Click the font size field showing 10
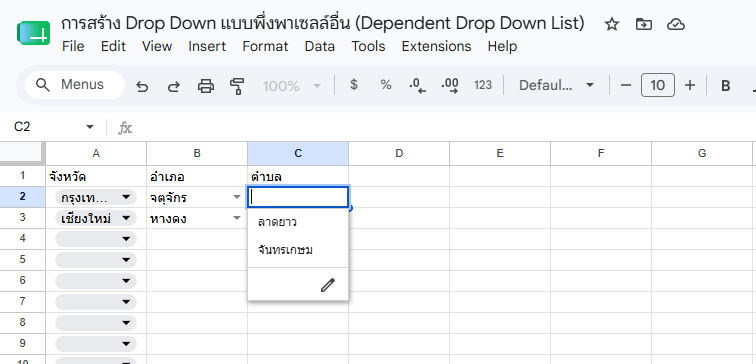Viewport: 756px width, 364px height. pos(658,85)
